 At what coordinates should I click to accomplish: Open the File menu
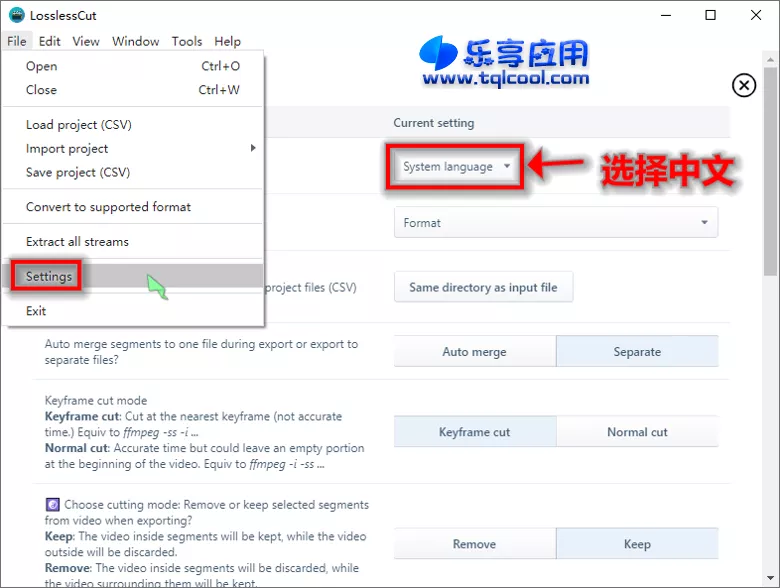point(16,41)
